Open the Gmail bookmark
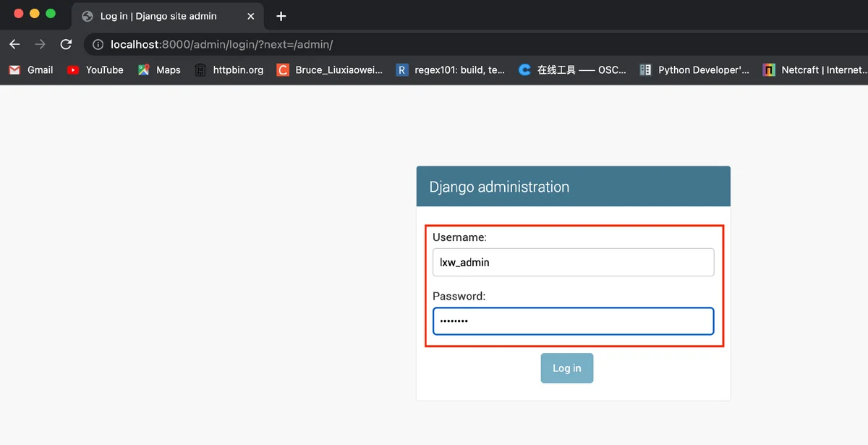Viewport: 868px width, 445px height. click(x=31, y=69)
